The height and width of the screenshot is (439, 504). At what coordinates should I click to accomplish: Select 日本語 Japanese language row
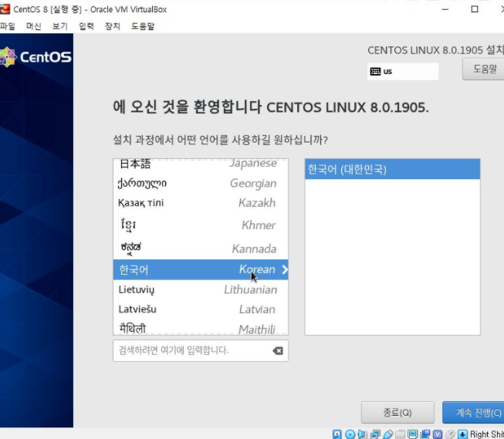click(201, 164)
